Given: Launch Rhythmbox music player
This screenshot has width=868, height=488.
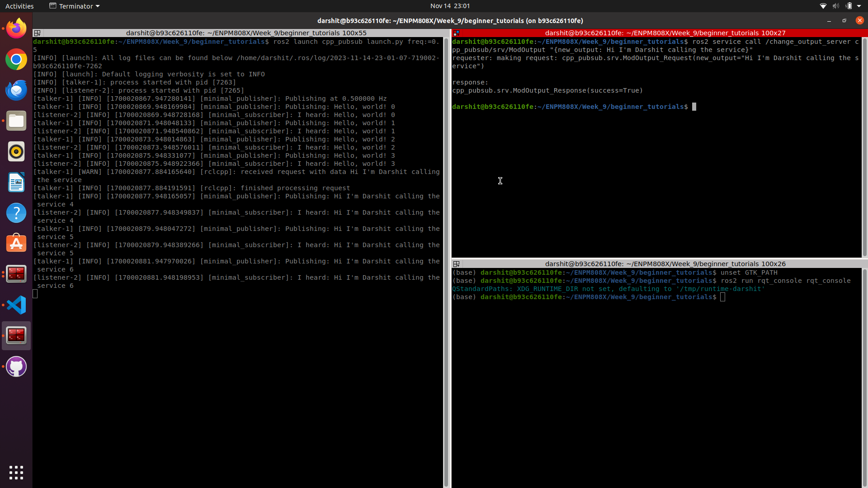Looking at the screenshot, I should click(x=16, y=152).
